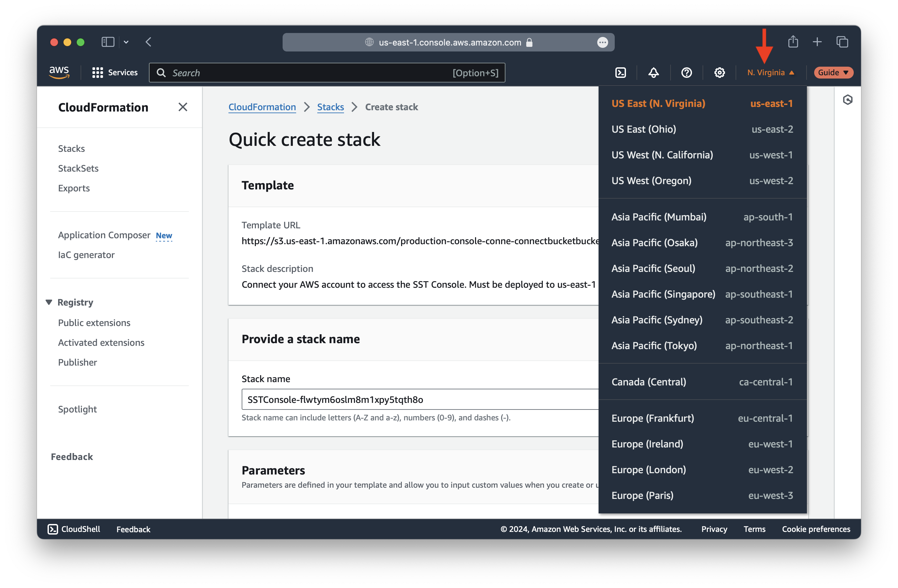Click the StackSets sidebar menu item

click(79, 168)
